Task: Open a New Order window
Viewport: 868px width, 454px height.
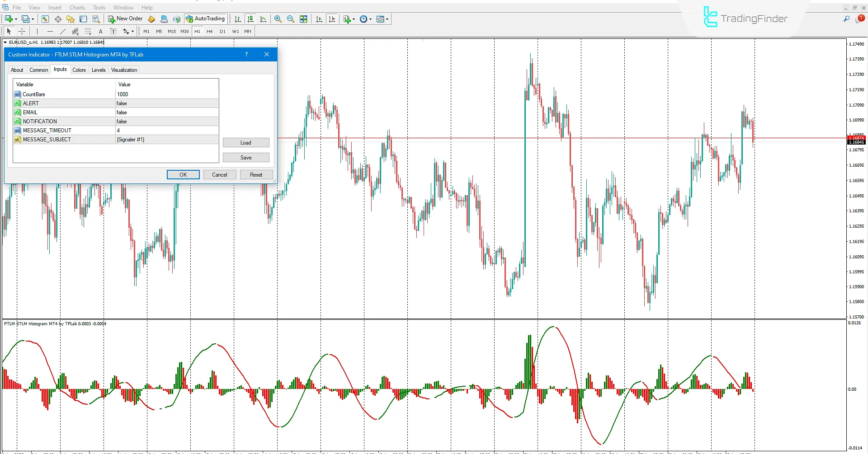Action: tap(126, 19)
